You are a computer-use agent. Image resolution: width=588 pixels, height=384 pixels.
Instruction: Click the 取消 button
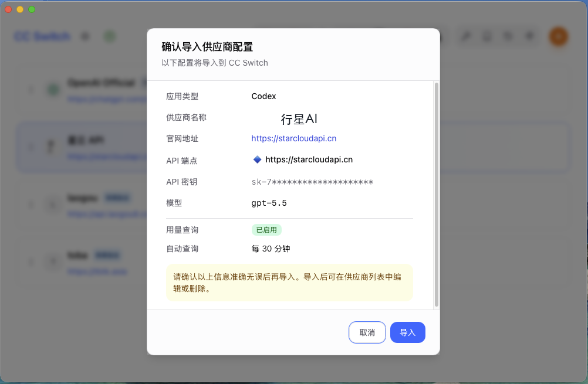click(x=367, y=332)
